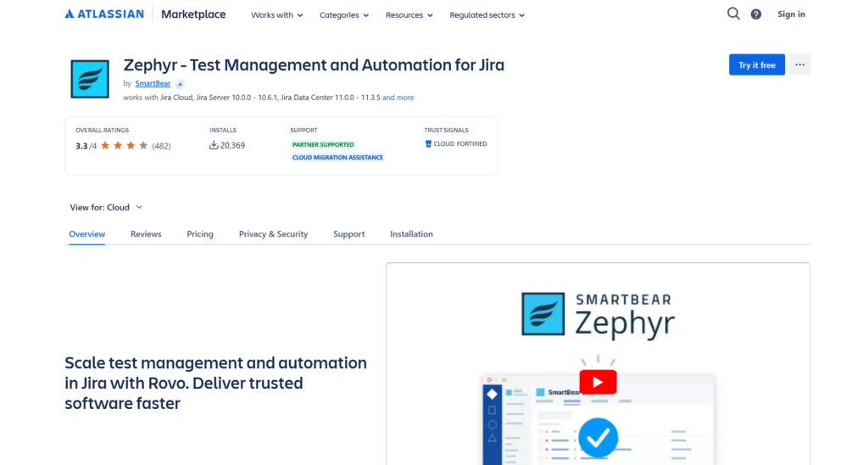This screenshot has width=868, height=465.
Task: Open the help question mark icon
Action: [755, 14]
